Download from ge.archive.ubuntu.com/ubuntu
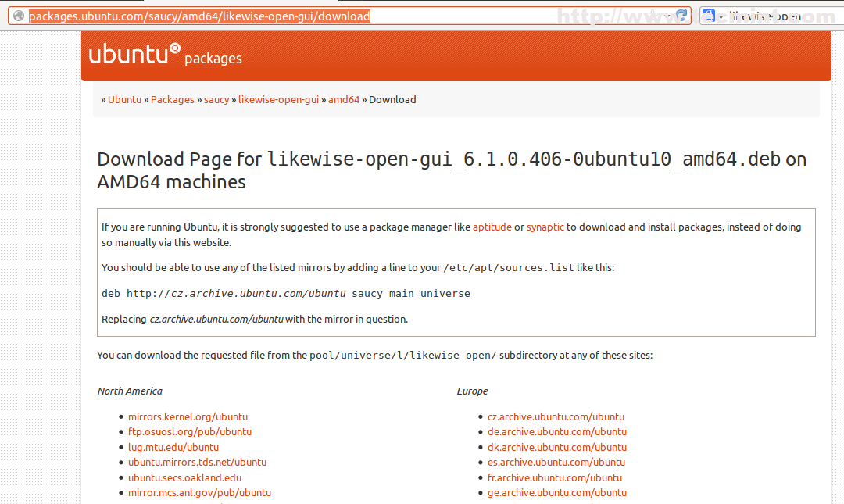This screenshot has height=504, width=844. click(557, 493)
